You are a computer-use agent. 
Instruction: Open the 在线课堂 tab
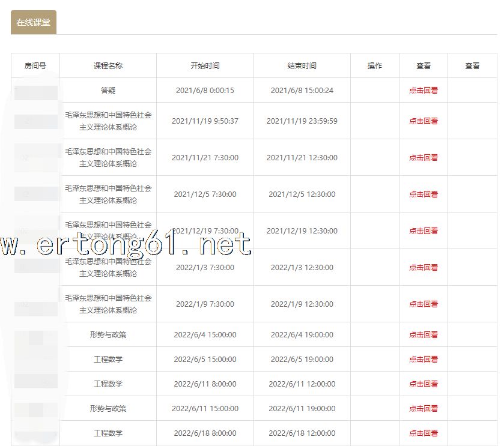click(x=34, y=22)
